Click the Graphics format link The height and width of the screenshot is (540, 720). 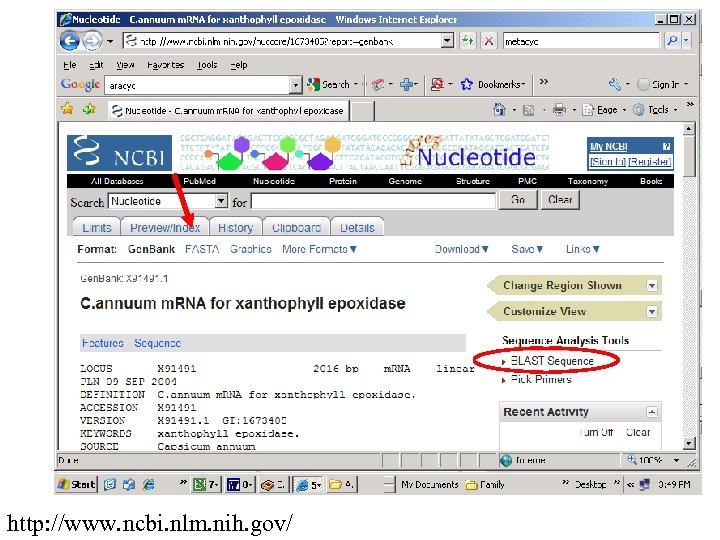click(251, 249)
